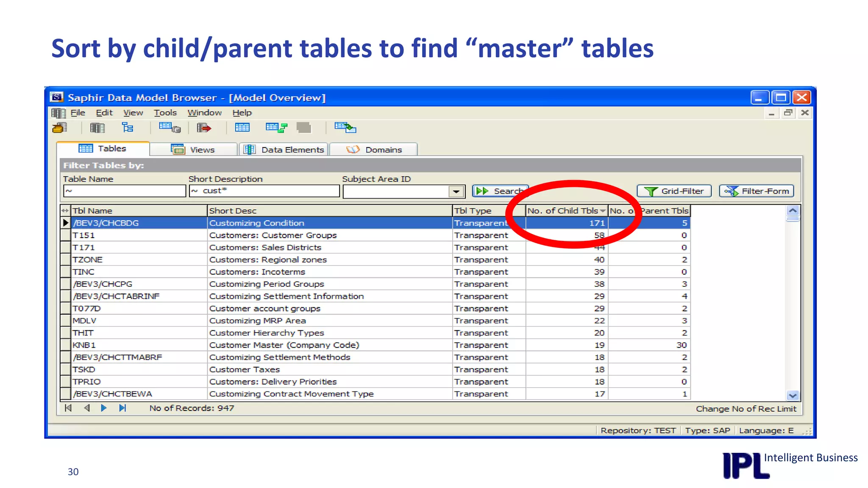The width and height of the screenshot is (868, 488).
Task: Click the grid corner select-all cell
Action: tap(66, 211)
